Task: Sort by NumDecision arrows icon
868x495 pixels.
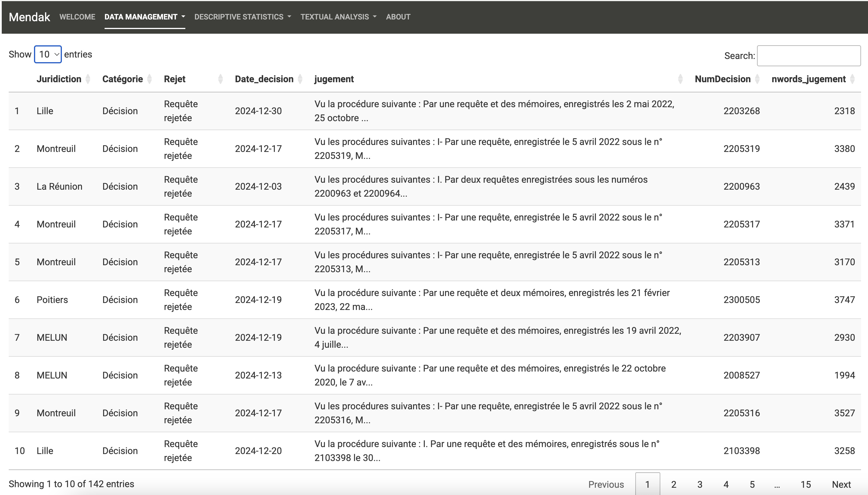Action: 757,79
